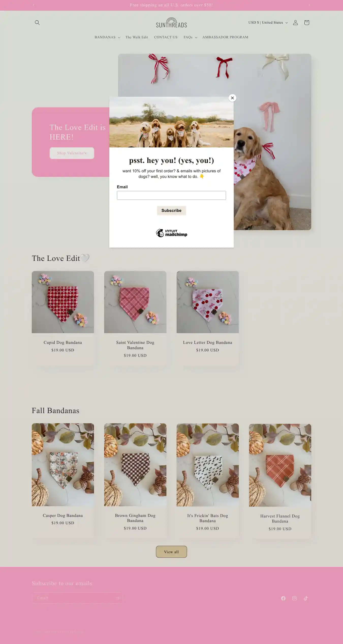This screenshot has width=343, height=644.
Task: Visit the Facebook page icon
Action: coord(283,598)
